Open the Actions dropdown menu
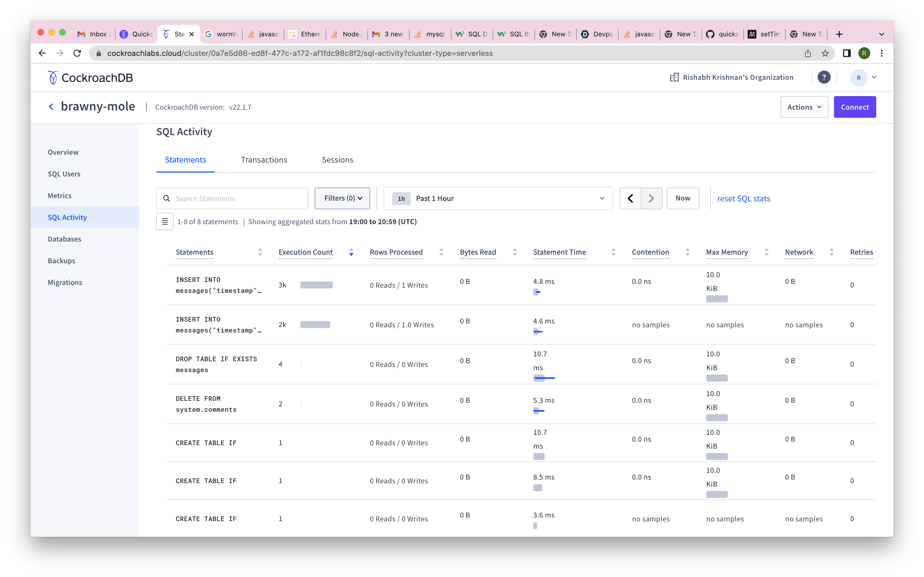 point(804,107)
